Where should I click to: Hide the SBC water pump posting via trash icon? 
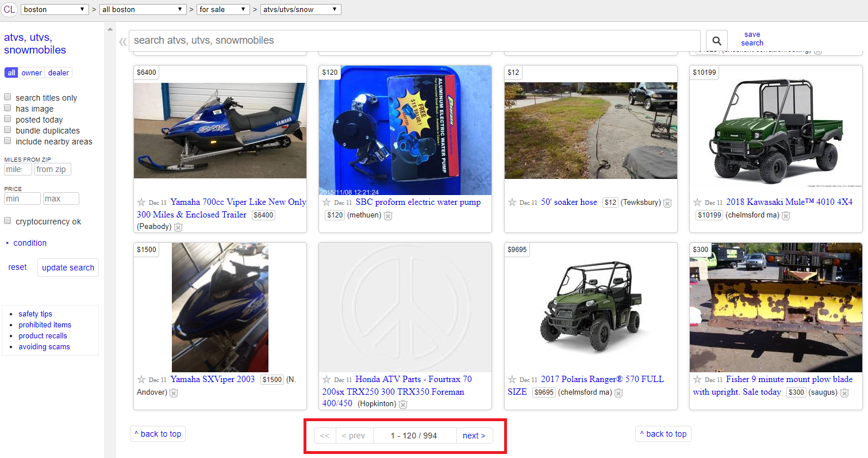(388, 215)
